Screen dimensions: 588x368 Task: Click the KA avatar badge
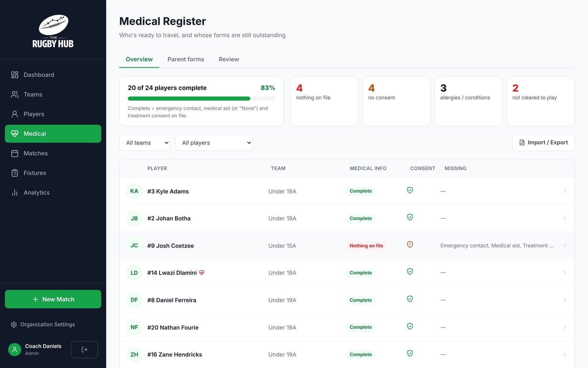click(134, 191)
